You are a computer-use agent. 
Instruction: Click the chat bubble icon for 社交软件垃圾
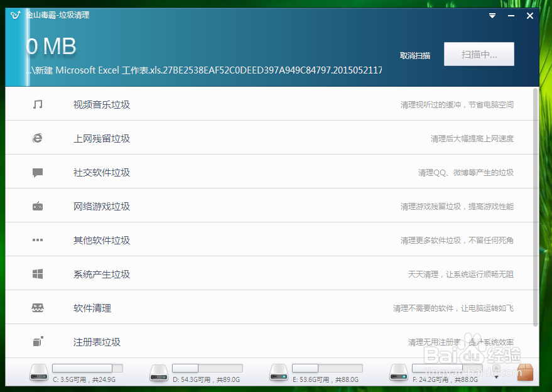click(x=38, y=173)
